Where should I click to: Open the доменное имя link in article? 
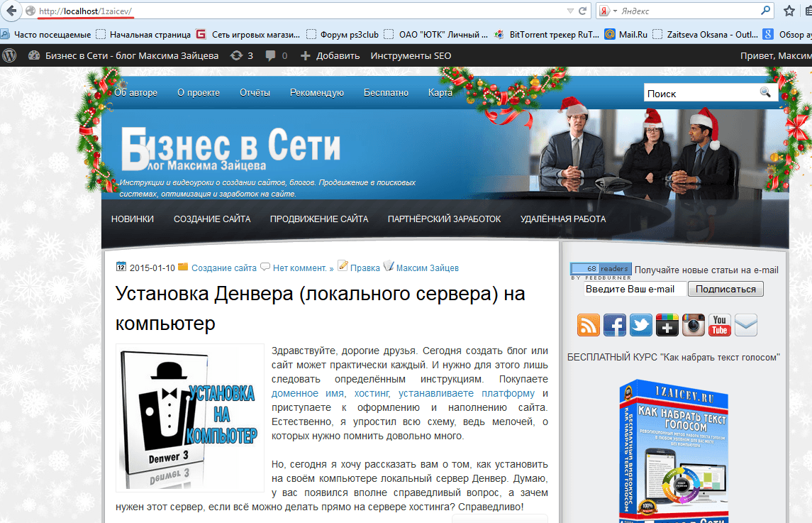pos(307,393)
